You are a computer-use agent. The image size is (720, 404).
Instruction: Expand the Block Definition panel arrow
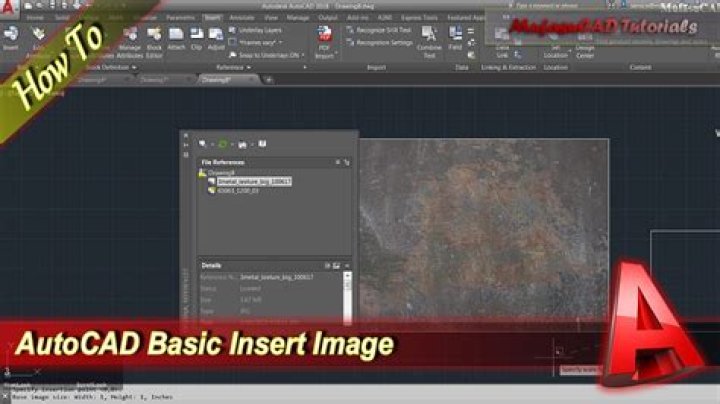(x=134, y=67)
